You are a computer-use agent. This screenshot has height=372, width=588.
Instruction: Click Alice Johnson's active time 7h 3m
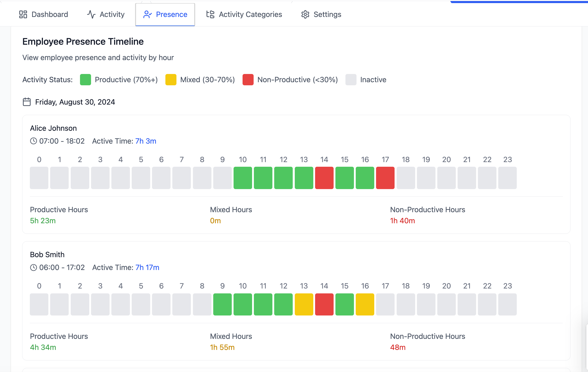click(x=146, y=141)
